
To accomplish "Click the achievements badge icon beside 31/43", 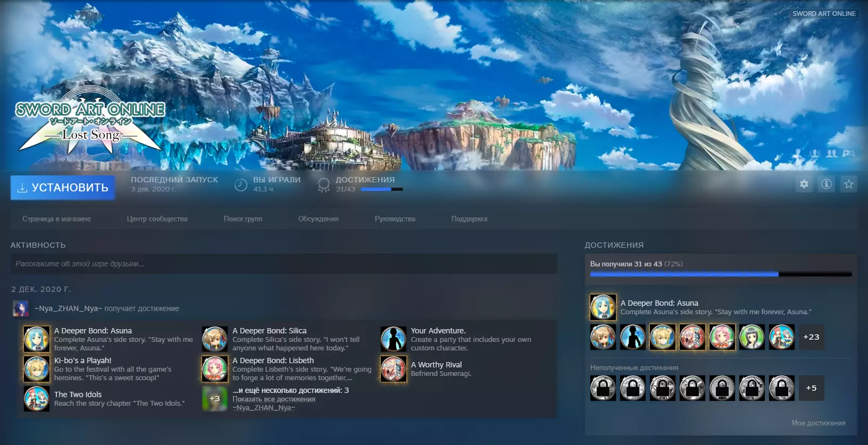I will pyautogui.click(x=323, y=184).
